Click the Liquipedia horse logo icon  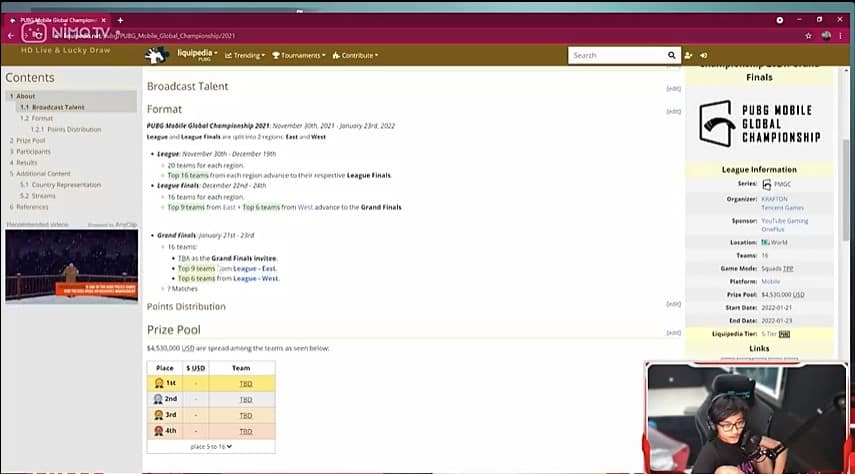157,55
